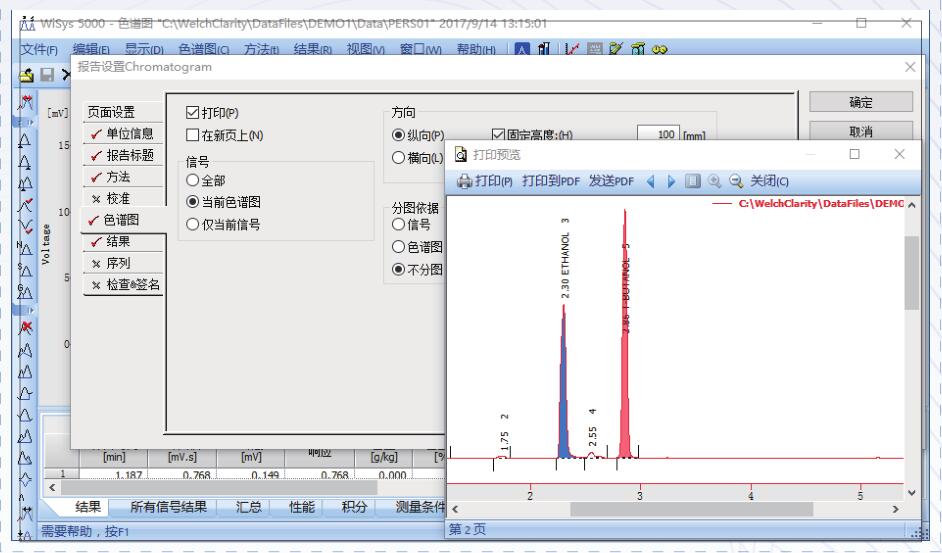Click 发送PDF in Print Preview
This screenshot has height=553, width=942.
click(x=611, y=181)
